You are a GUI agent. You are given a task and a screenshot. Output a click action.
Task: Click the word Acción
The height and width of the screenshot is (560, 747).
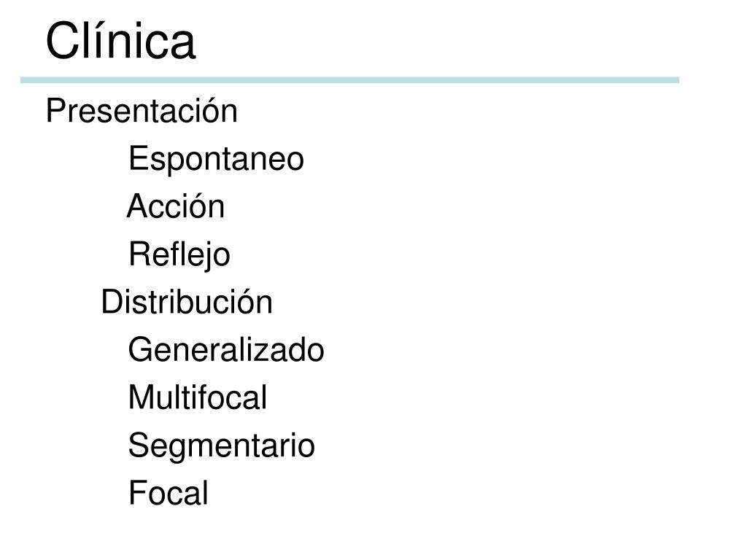tap(176, 206)
